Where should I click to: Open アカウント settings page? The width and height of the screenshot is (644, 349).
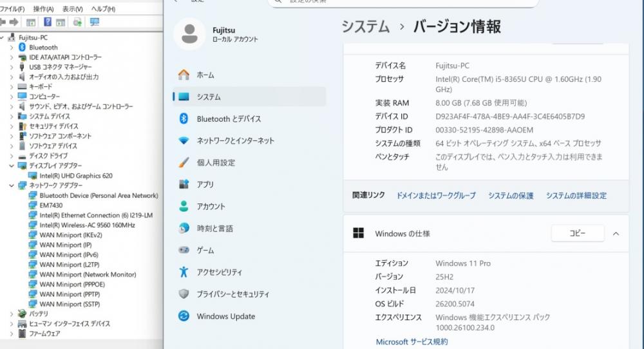coord(249,206)
